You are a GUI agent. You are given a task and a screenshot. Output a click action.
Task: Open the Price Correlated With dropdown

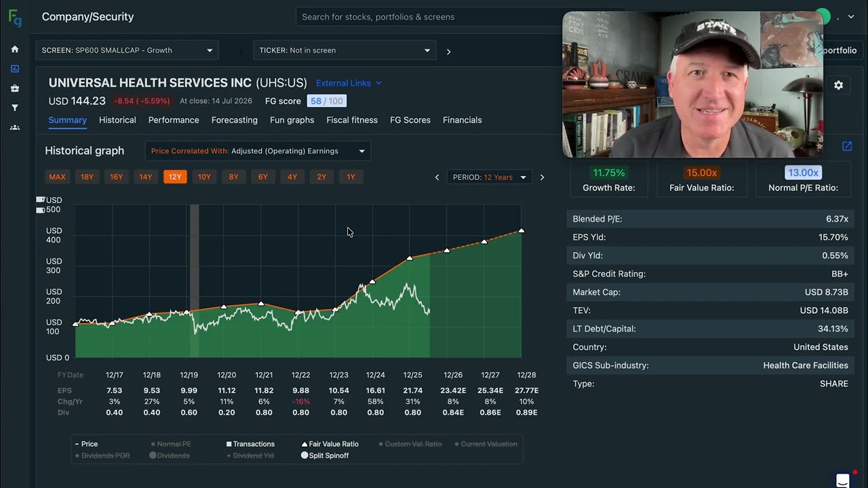click(258, 151)
